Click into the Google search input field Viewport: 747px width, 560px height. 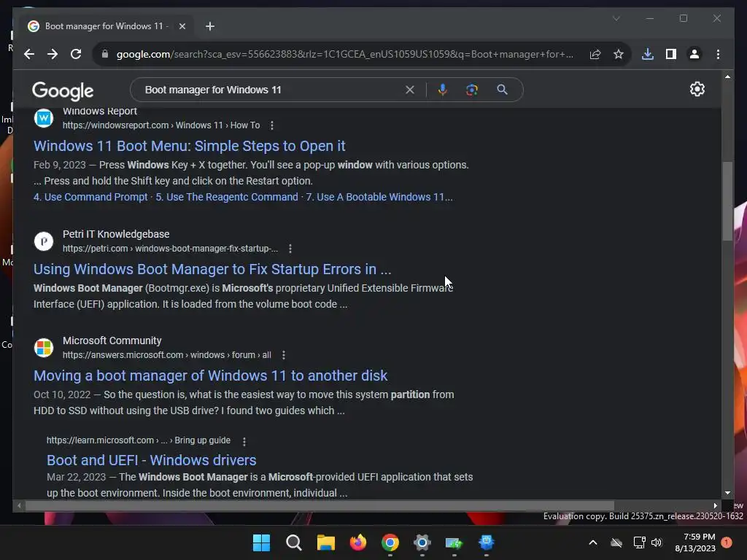pyautogui.click(x=271, y=90)
